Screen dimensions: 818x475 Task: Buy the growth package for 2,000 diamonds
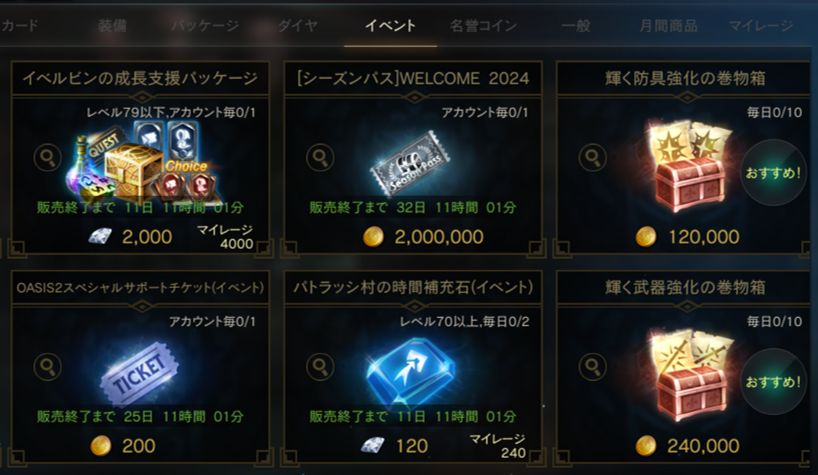(130, 237)
